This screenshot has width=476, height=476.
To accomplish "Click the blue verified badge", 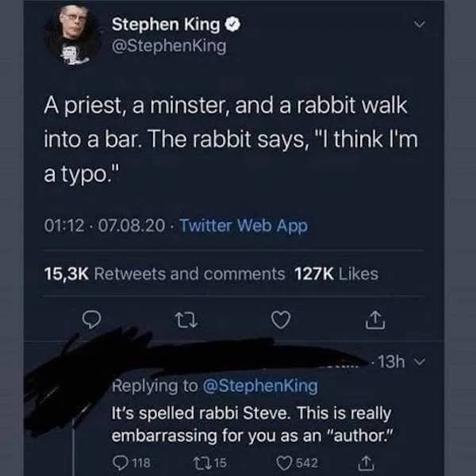I will coord(234,25).
